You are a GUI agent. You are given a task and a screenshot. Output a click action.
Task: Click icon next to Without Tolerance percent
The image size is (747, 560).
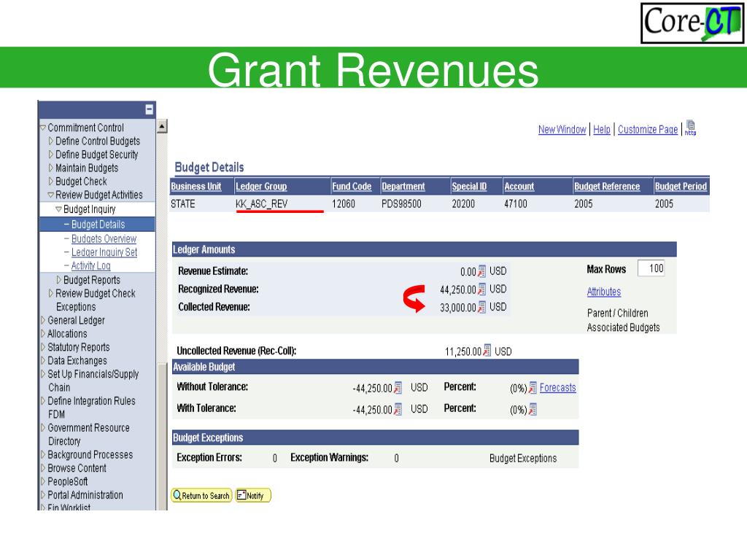coord(533,388)
